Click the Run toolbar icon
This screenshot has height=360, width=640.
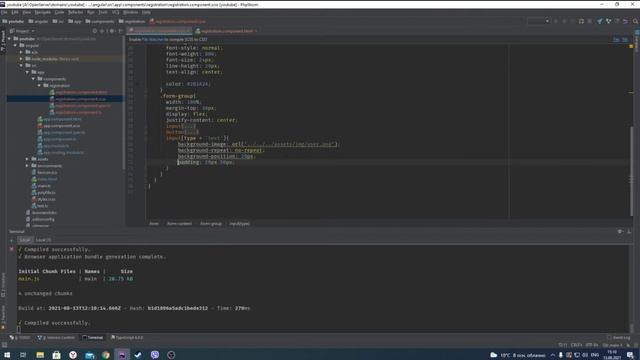click(556, 21)
